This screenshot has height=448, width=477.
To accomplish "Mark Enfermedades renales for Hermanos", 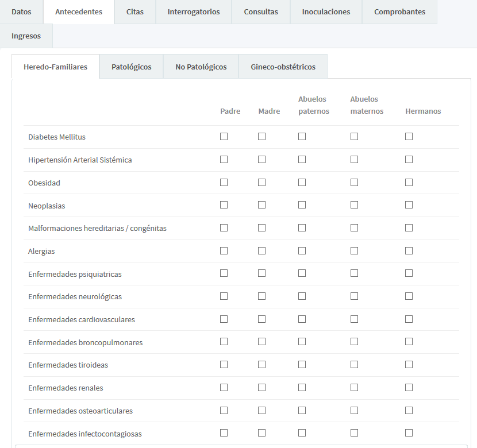I will tap(409, 387).
